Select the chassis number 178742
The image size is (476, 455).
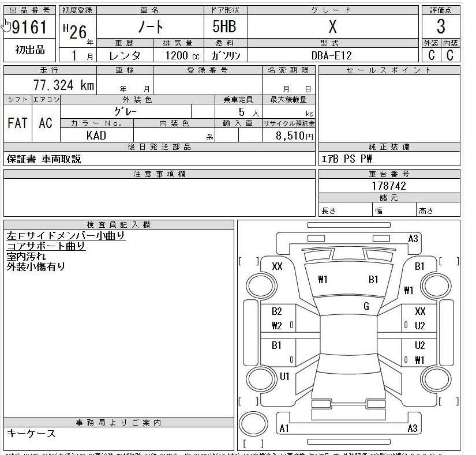389,186
